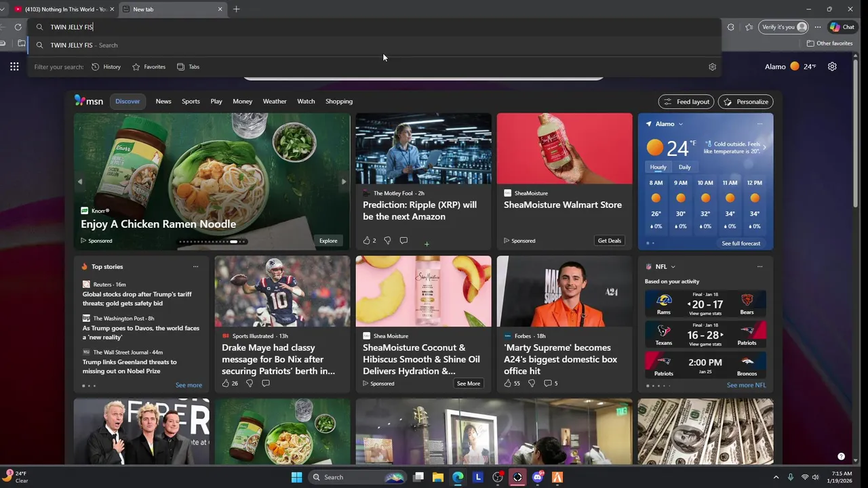Open the Shopping tab
This screenshot has height=488, width=868.
coord(339,101)
